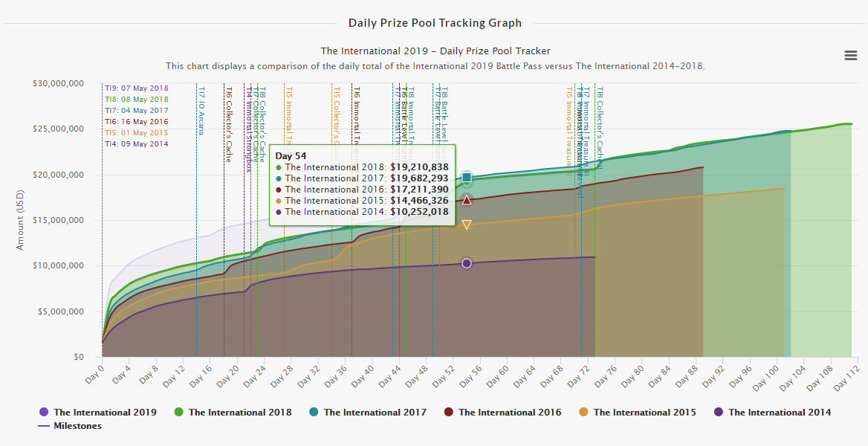
Task: Click the 2017 tooltip value $19,682,293
Action: click(420, 178)
